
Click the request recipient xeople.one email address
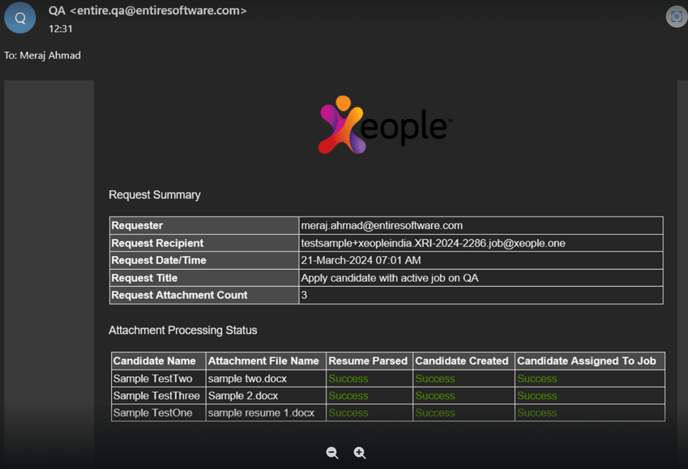coord(433,243)
